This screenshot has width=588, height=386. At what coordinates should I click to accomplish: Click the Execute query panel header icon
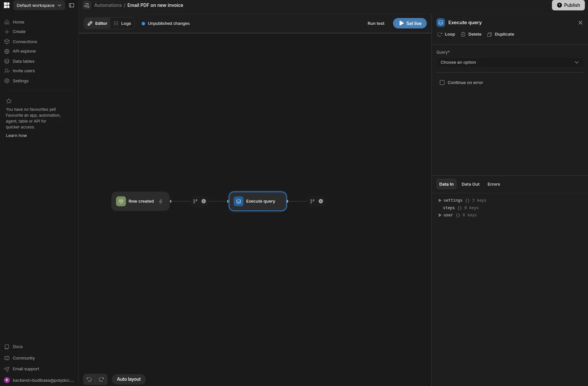click(x=440, y=22)
